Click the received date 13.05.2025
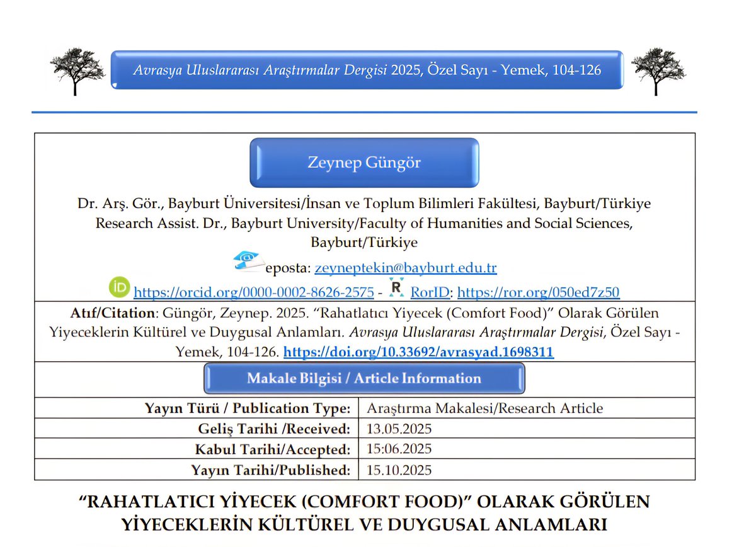The width and height of the screenshot is (756, 547). [x=399, y=429]
